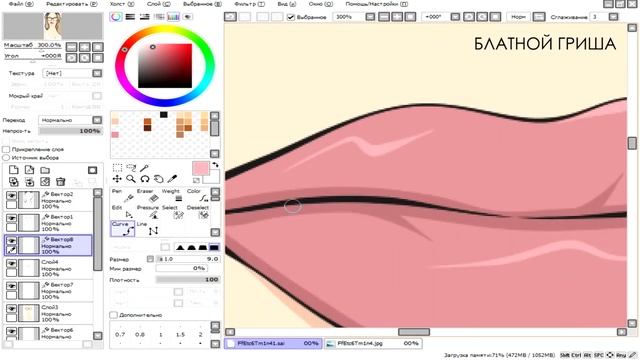640x360 pixels.
Task: Adjust the layer opacity 100% slider
Action: (x=70, y=131)
